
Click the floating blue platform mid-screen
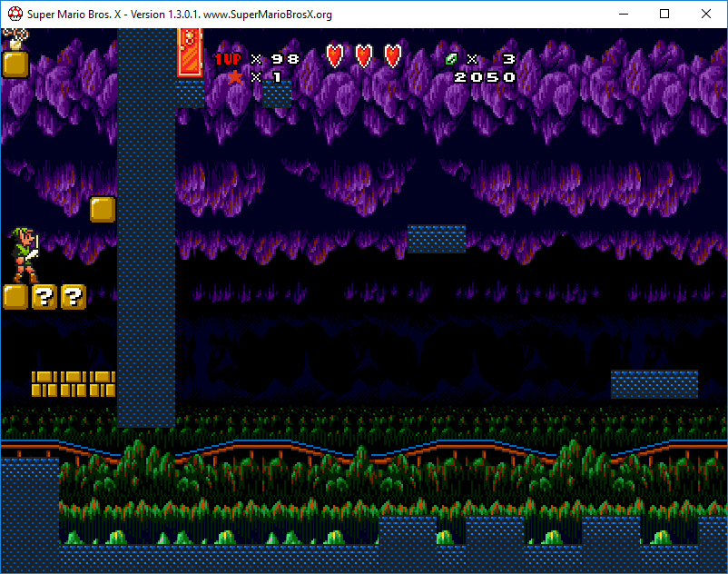(x=437, y=239)
